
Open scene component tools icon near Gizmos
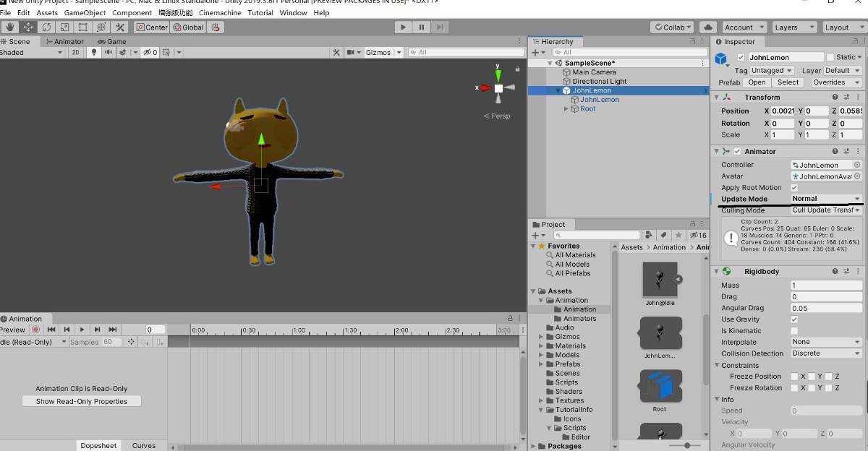(x=336, y=52)
